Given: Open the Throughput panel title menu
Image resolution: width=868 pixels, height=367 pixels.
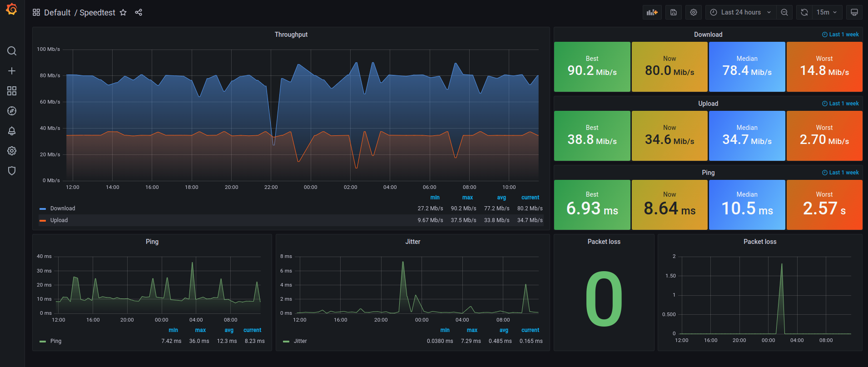Looking at the screenshot, I should click(x=291, y=35).
